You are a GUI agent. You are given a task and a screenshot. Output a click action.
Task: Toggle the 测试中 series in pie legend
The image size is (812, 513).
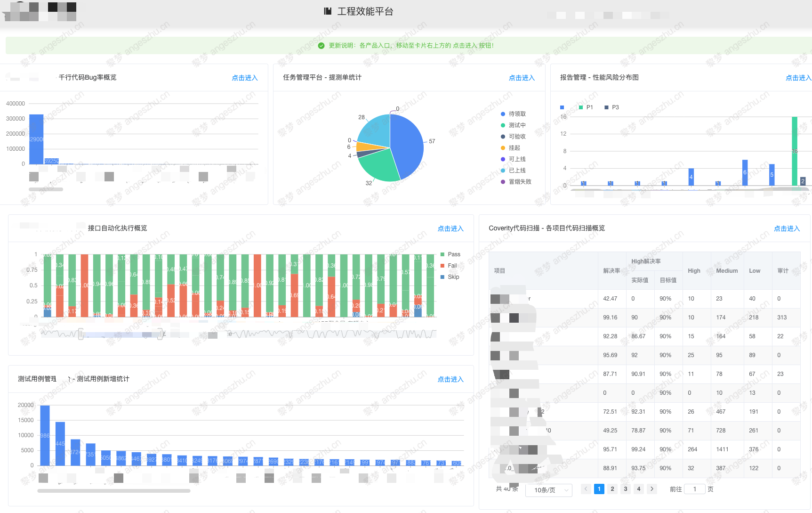coord(516,125)
